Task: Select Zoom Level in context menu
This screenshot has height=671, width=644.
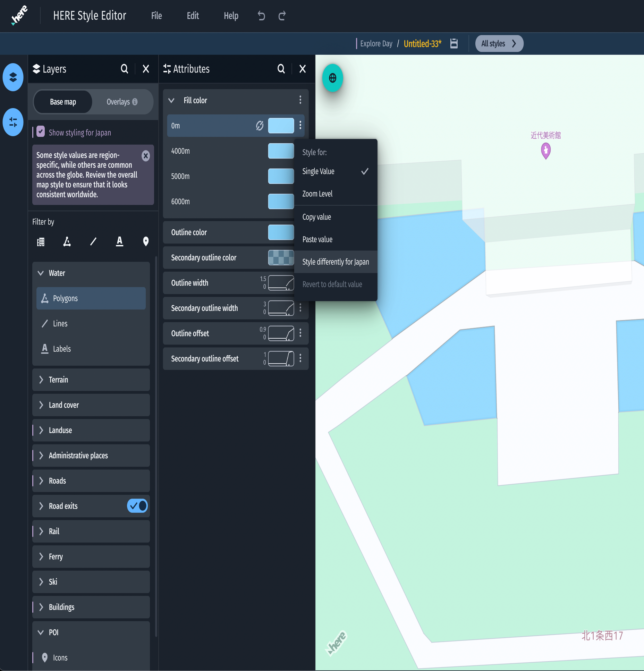Action: coord(317,194)
